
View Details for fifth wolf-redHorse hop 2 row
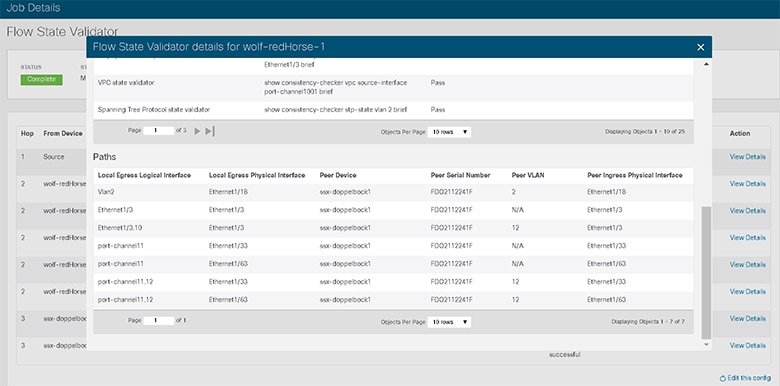(x=747, y=291)
